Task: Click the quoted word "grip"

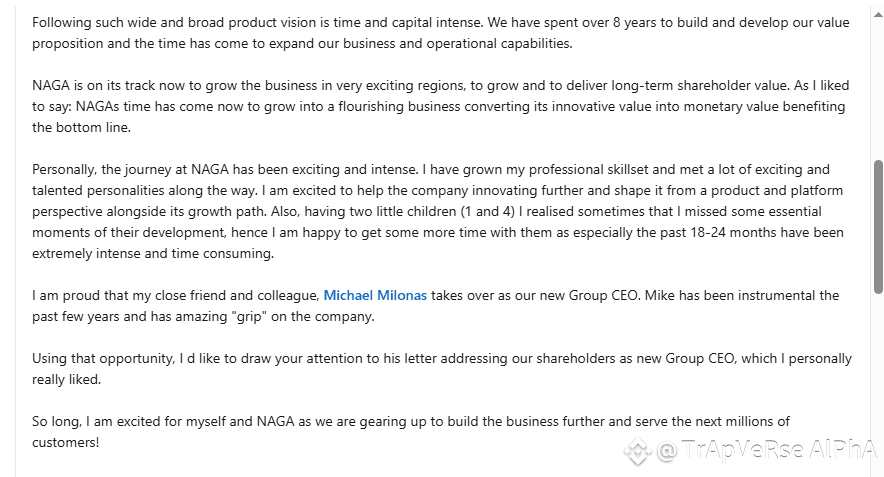Action: [x=248, y=316]
